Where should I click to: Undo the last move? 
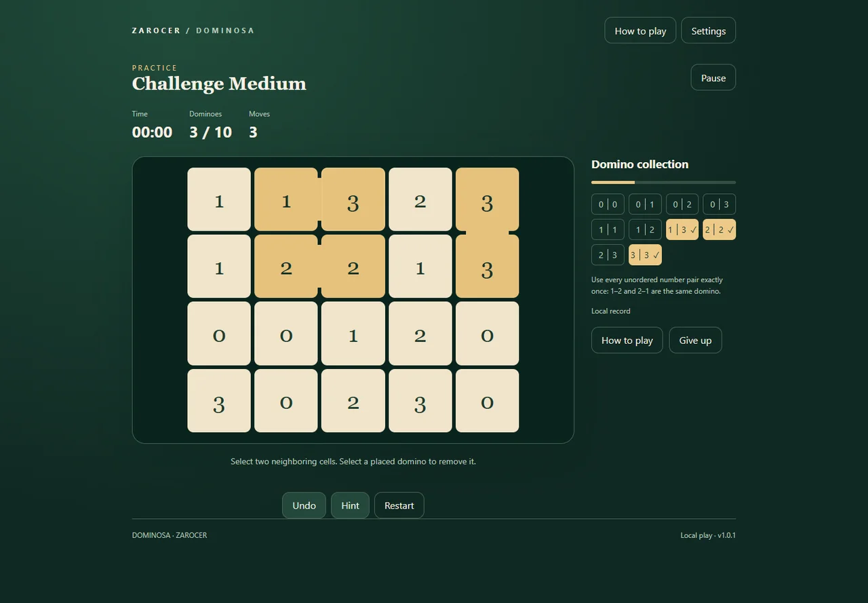(304, 505)
